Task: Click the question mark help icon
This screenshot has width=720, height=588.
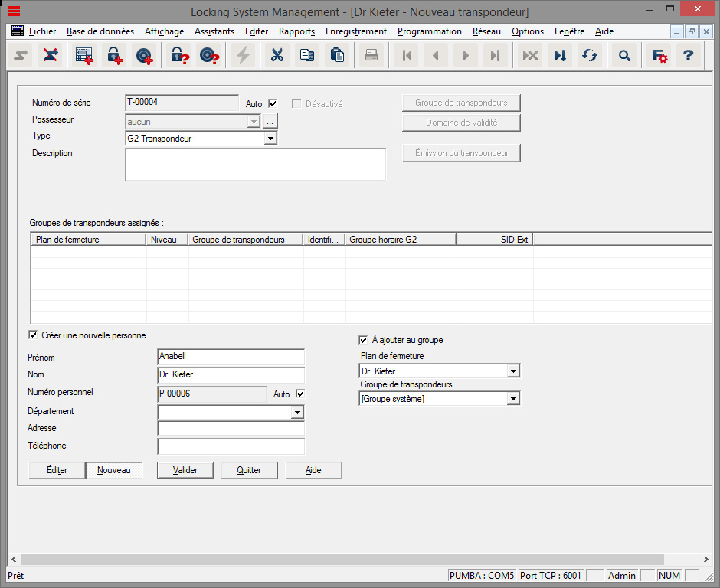Action: 689,55
